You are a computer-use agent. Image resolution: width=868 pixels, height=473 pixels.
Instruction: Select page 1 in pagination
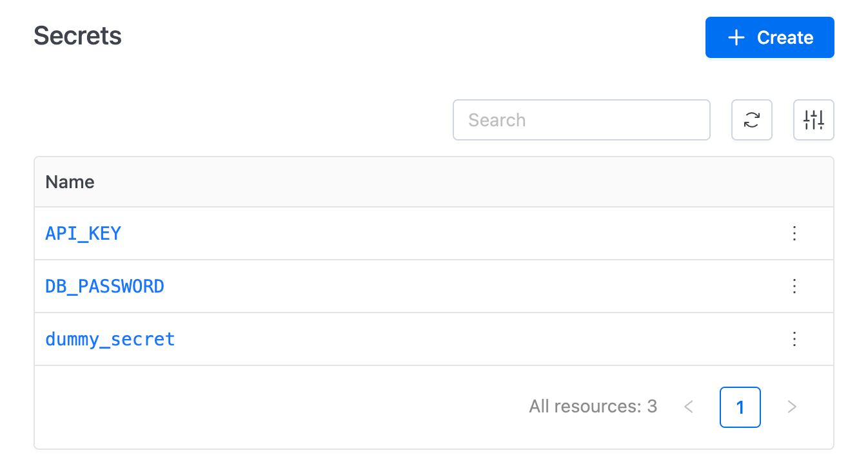(x=740, y=407)
